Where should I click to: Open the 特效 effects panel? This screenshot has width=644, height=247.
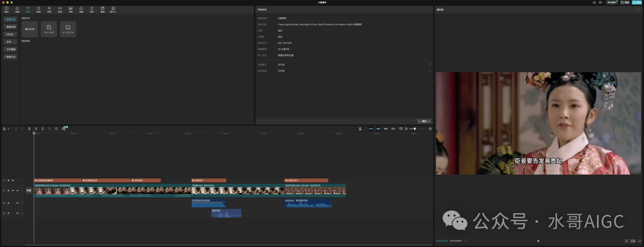coord(49,10)
